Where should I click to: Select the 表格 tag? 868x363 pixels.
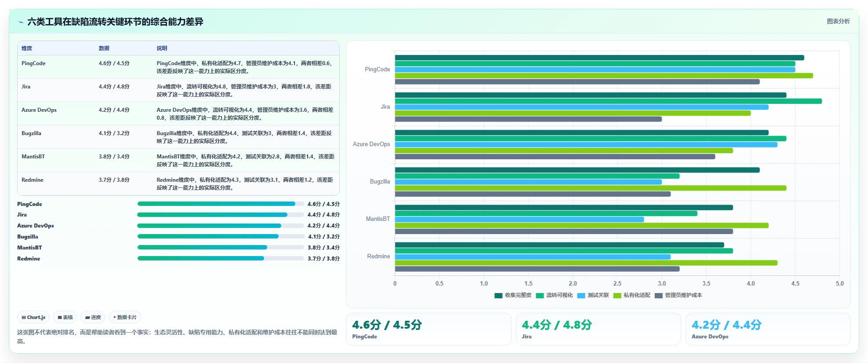point(65,317)
